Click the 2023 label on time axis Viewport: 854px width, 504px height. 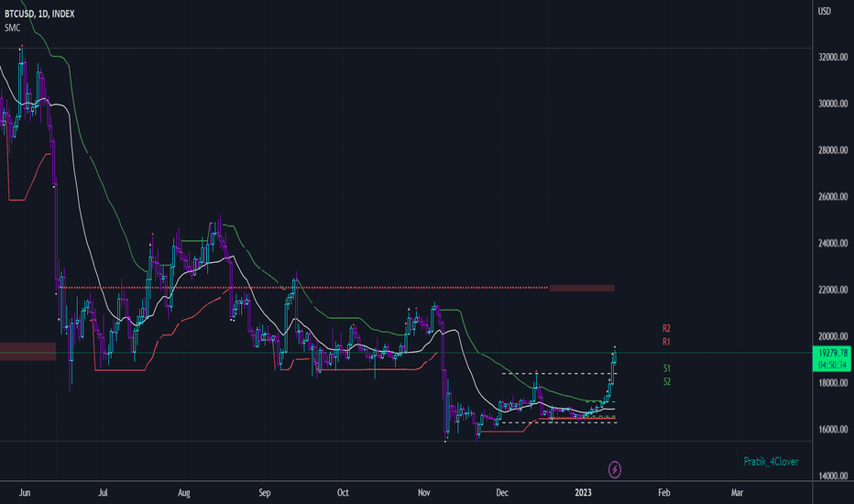click(x=583, y=493)
